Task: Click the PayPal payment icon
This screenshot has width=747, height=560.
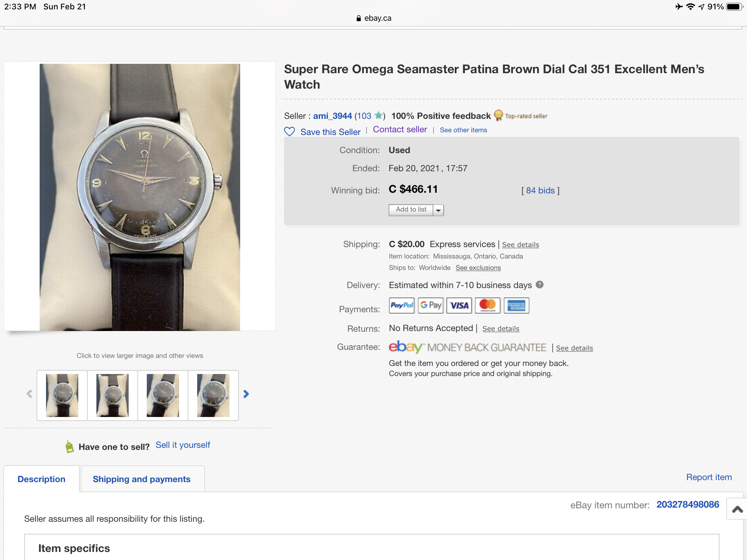Action: coord(401,306)
